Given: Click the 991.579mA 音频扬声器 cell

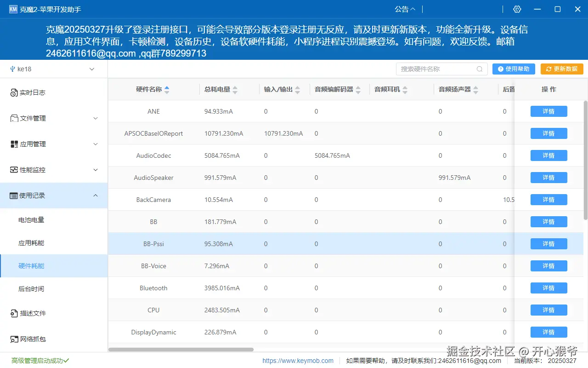Looking at the screenshot, I should click(x=454, y=178).
